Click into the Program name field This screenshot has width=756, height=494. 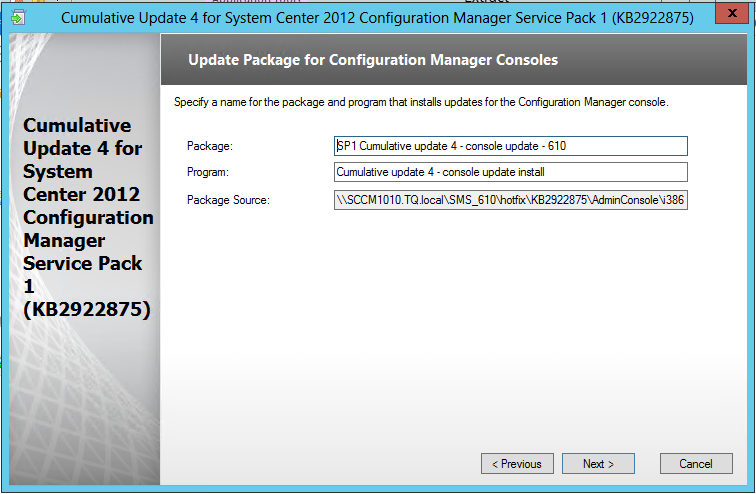pyautogui.click(x=510, y=172)
